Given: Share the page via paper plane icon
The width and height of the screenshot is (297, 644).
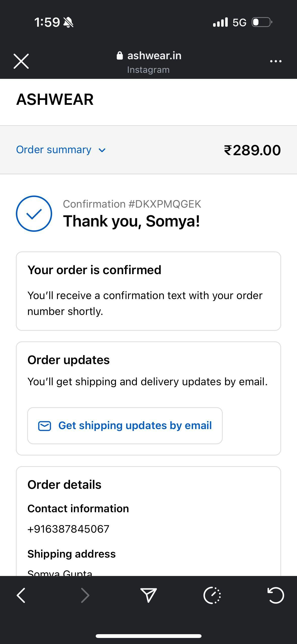Looking at the screenshot, I should click(148, 596).
